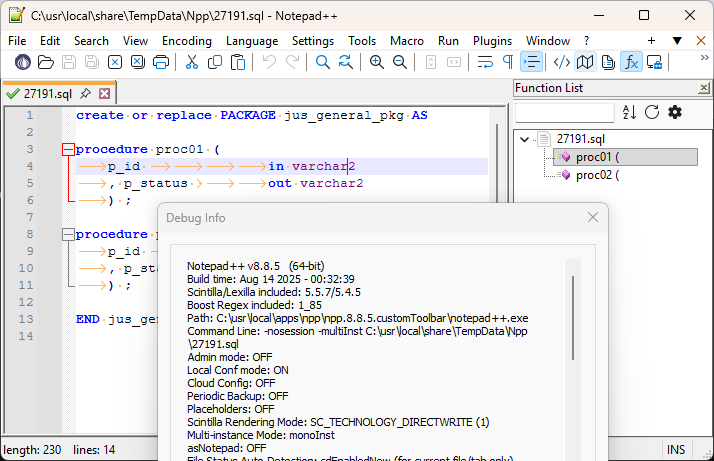The height and width of the screenshot is (461, 714).
Task: Collapse the procedure proc01 fold marker
Action: point(67,149)
